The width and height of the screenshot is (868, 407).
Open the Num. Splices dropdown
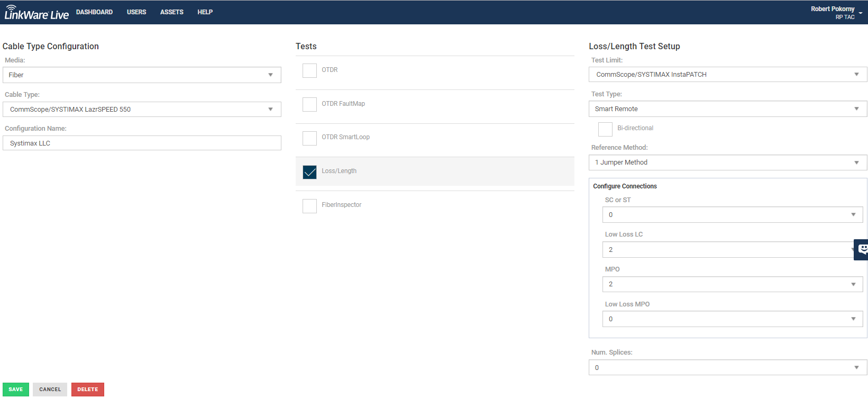728,367
